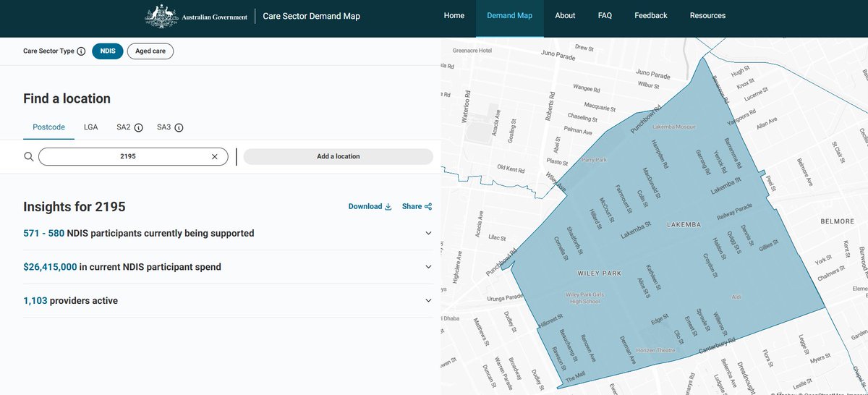Click the Urunga Parade map label

503,297
